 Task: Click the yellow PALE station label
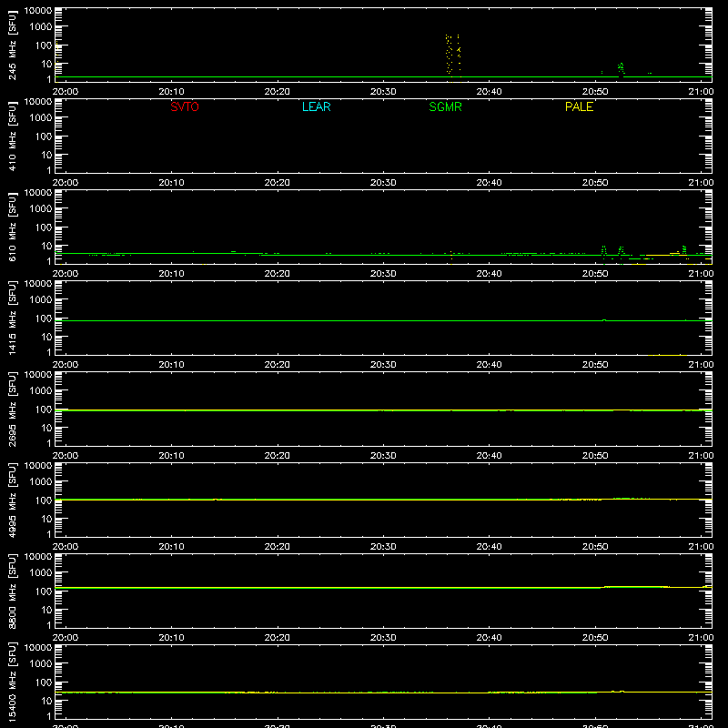pos(579,106)
